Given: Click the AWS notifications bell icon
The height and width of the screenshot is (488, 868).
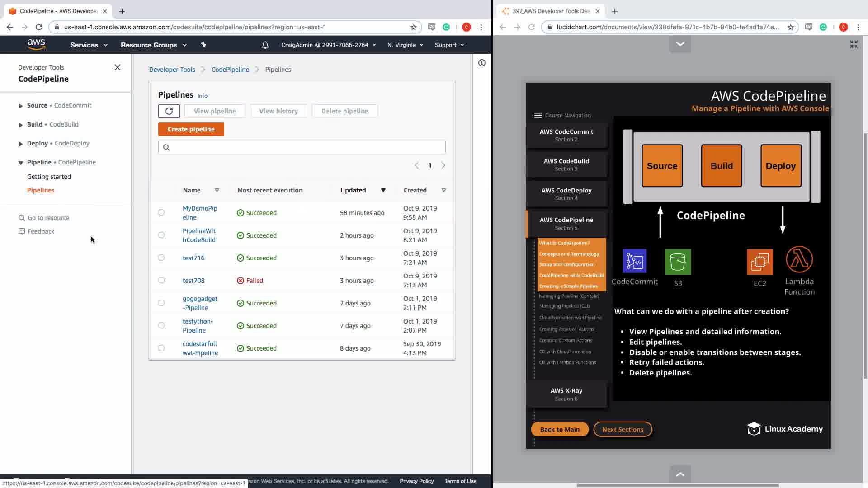Looking at the screenshot, I should (265, 45).
